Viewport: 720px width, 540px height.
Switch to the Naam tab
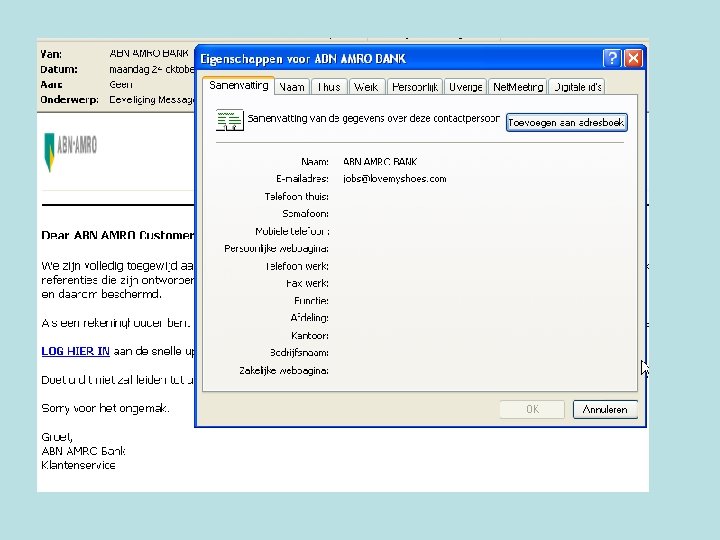pos(292,87)
